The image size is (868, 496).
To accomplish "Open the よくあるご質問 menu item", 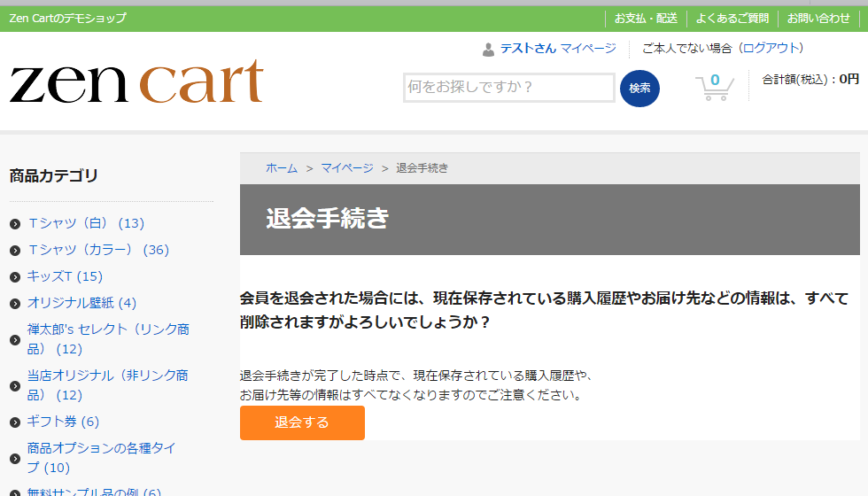I will (x=732, y=18).
